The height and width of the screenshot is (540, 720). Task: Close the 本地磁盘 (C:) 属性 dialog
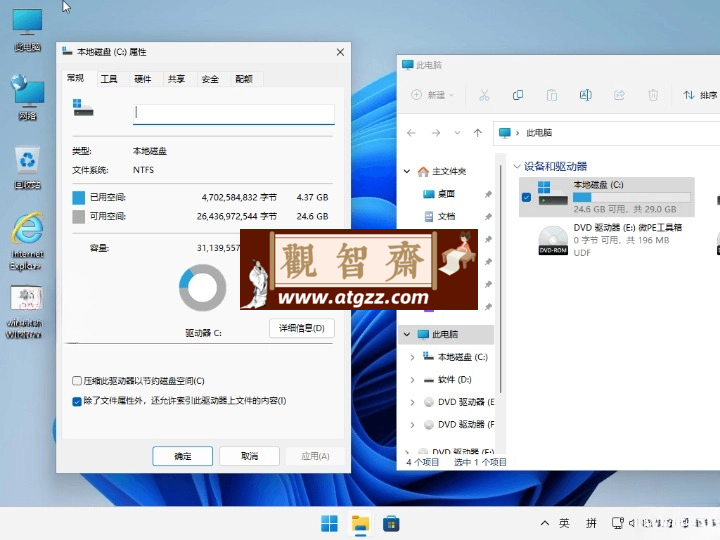(x=340, y=52)
